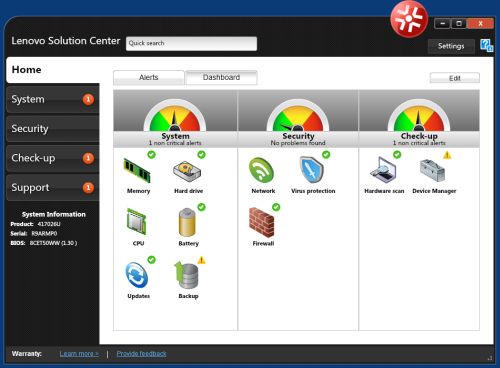Follow the warranty Learn more link
This screenshot has width=500, height=368.
click(79, 354)
